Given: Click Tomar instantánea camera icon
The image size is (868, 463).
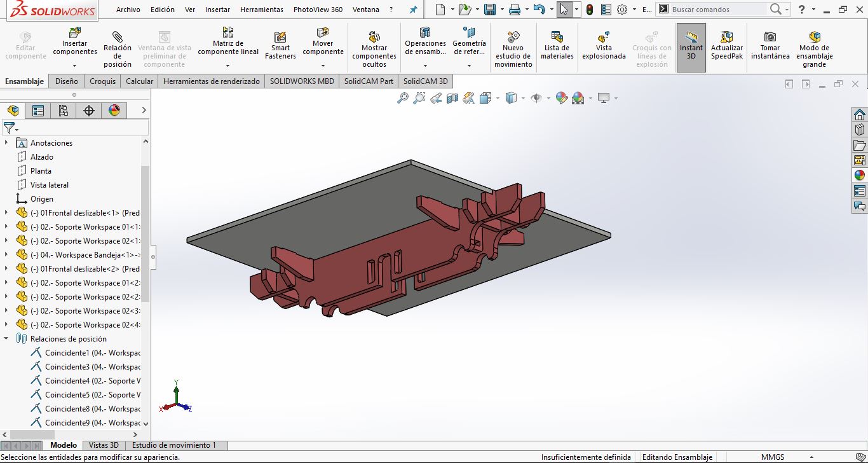Looking at the screenshot, I should [x=770, y=37].
